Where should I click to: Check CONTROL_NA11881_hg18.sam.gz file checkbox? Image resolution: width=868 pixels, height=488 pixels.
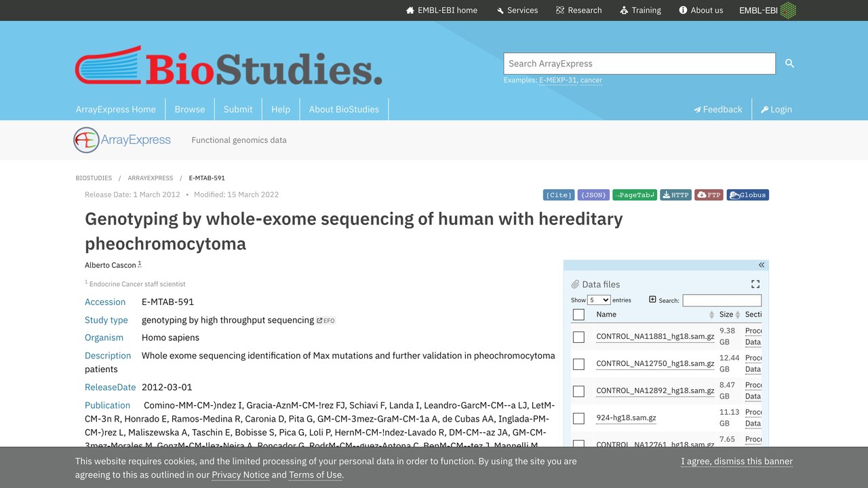[578, 337]
